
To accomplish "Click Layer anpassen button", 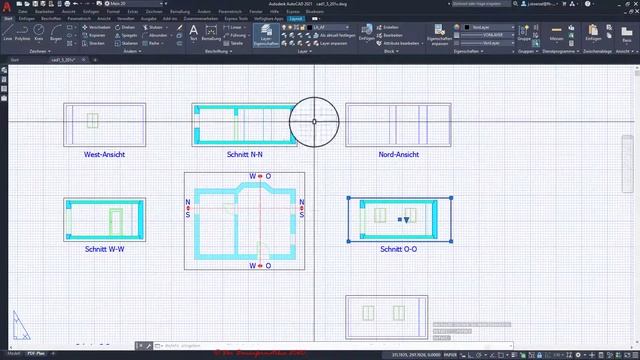I will coord(330,43).
